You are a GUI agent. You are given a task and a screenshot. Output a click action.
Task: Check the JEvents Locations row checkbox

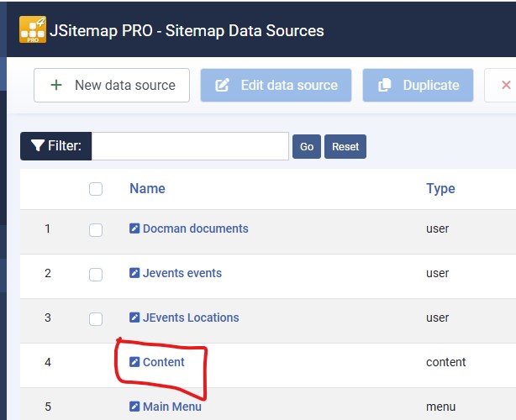pyautogui.click(x=96, y=319)
